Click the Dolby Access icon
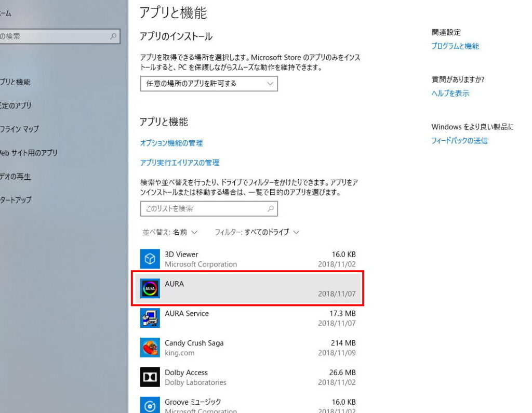Screen dimensions: 532x413 click(150, 377)
